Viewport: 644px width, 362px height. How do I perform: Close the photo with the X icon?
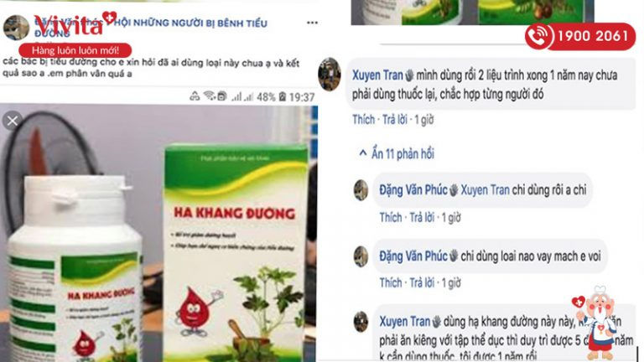(13, 121)
